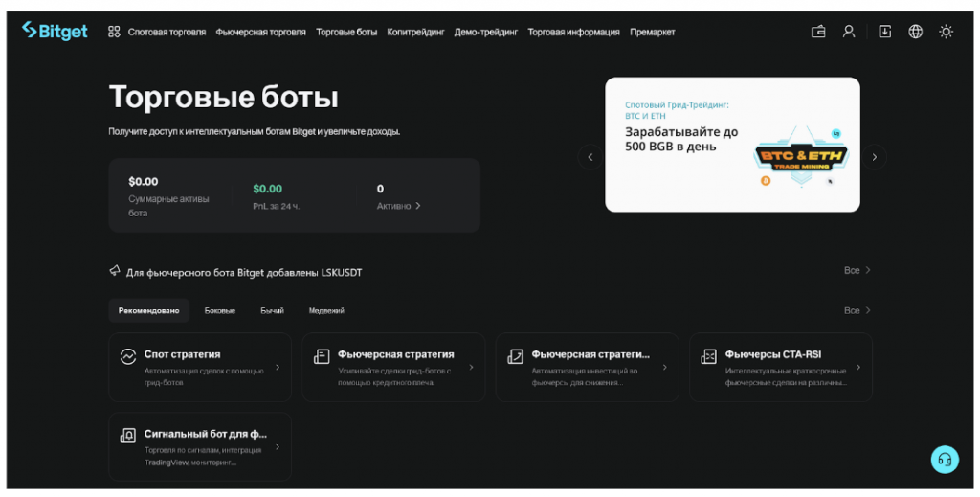Viewport: 980px width, 497px height.
Task: Select the Боковые tab
Action: (x=220, y=310)
